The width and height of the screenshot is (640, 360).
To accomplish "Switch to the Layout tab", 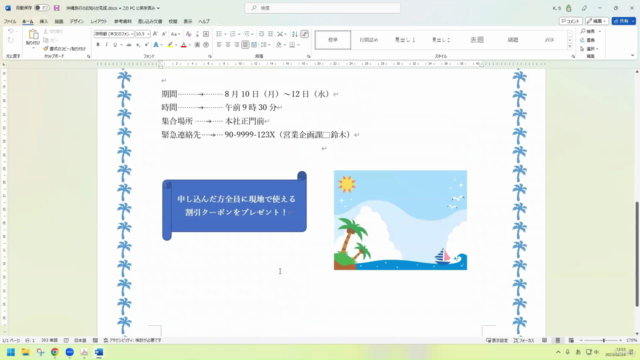I will coord(99,21).
